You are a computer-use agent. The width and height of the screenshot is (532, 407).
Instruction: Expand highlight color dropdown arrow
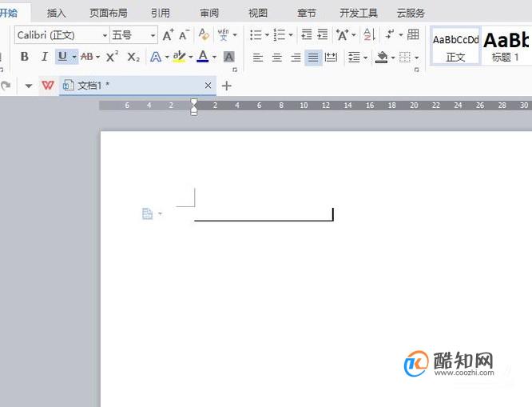tap(190, 57)
